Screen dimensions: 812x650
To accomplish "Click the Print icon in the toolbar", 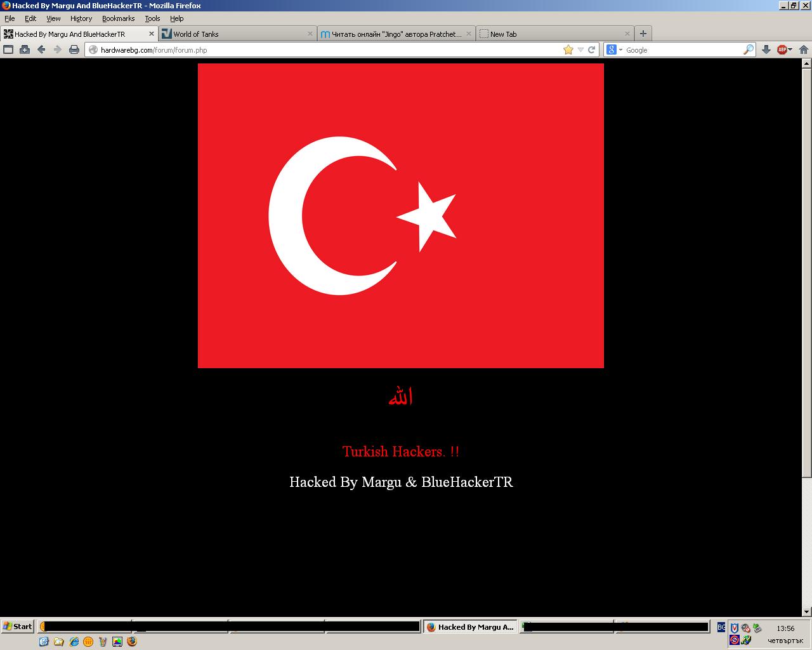I will click(74, 50).
